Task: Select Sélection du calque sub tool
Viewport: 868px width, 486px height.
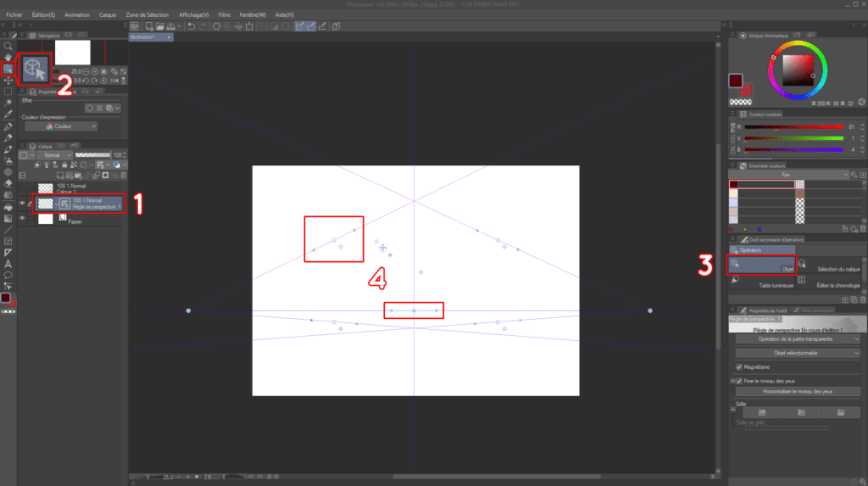Action: 829,265
